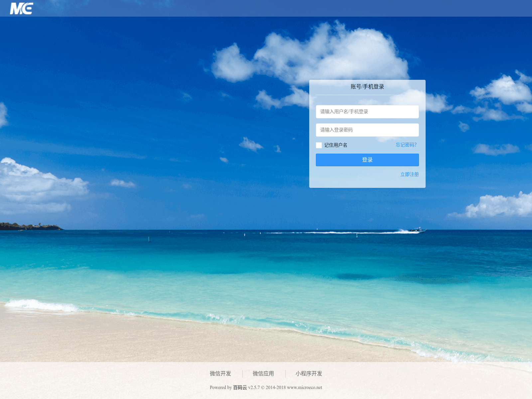Open the 小程序开发 footer link
Viewport: 532px width, 399px height.
(309, 374)
